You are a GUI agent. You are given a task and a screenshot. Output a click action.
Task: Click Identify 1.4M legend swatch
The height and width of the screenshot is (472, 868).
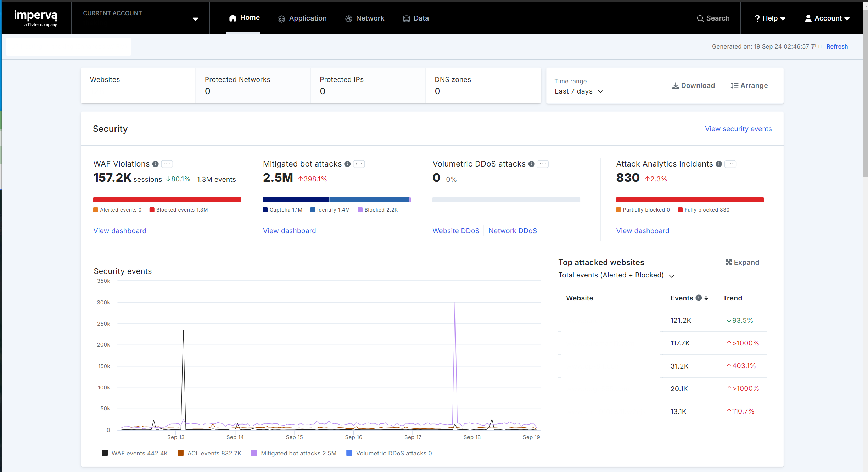pyautogui.click(x=313, y=210)
